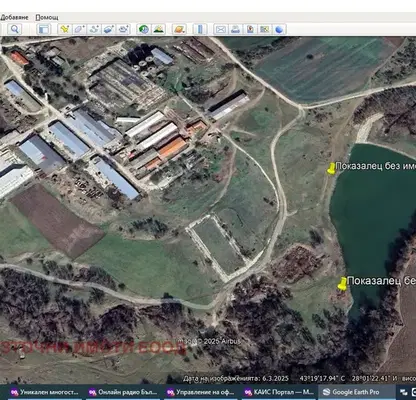Click the Save Image toolbar icon

(250, 29)
